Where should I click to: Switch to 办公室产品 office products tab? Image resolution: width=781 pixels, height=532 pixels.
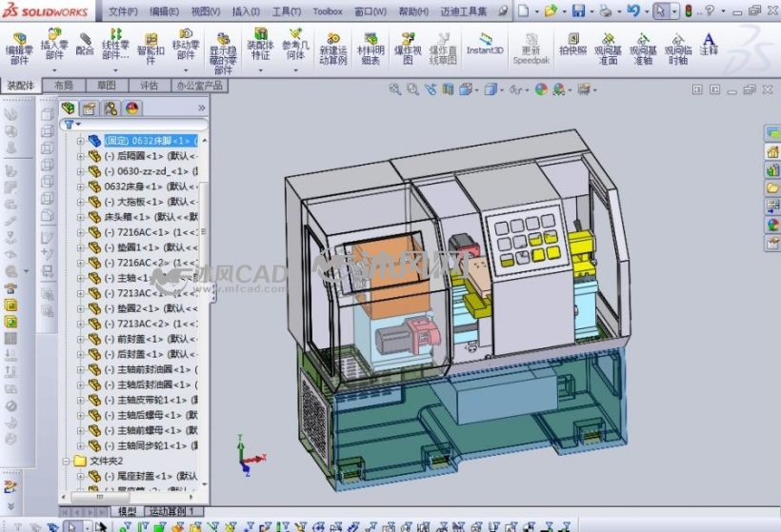(200, 86)
